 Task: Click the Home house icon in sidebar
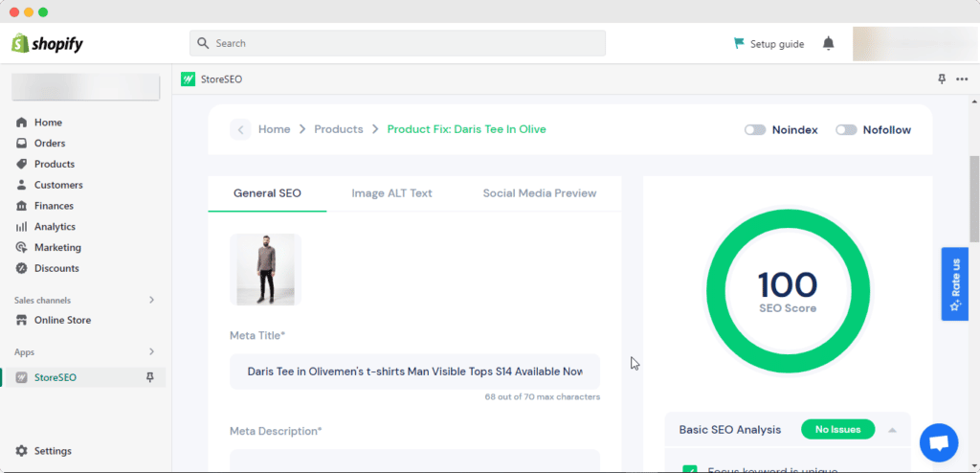(x=22, y=123)
